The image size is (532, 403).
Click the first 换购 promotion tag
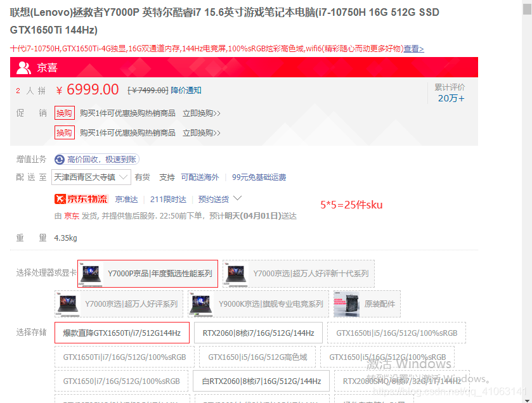65,113
